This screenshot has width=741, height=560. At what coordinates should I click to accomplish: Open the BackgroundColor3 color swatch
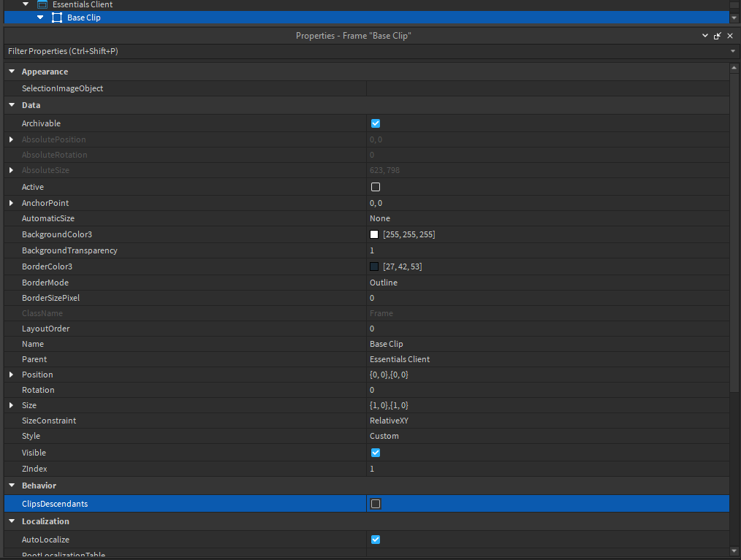tap(373, 234)
